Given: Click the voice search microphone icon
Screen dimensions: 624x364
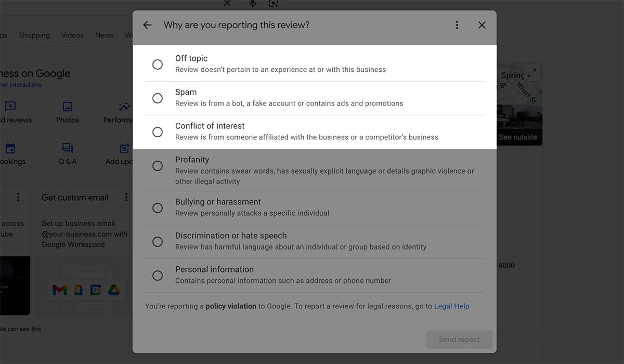Looking at the screenshot, I should coord(252,4).
